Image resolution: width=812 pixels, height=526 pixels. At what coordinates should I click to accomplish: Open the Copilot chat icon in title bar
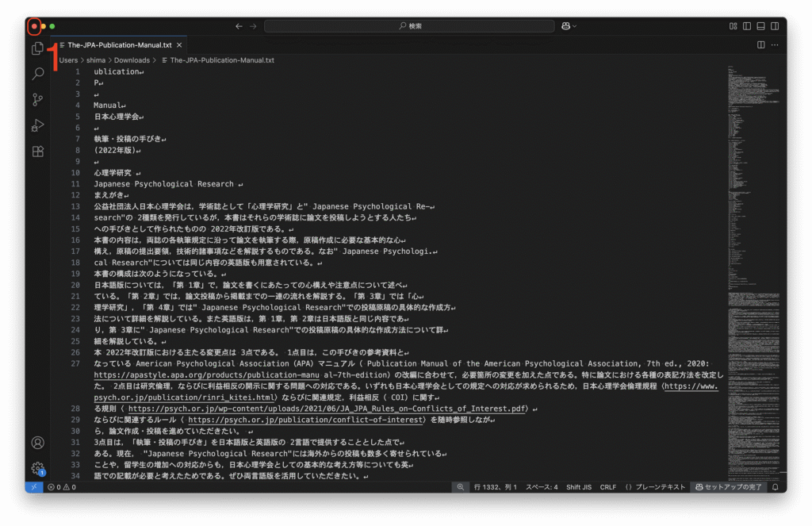tap(565, 26)
